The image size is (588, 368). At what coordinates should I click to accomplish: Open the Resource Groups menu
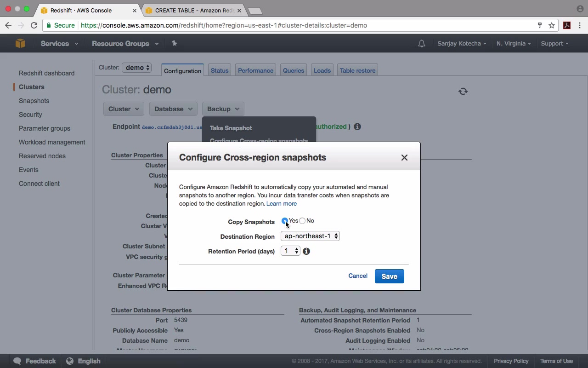point(125,44)
